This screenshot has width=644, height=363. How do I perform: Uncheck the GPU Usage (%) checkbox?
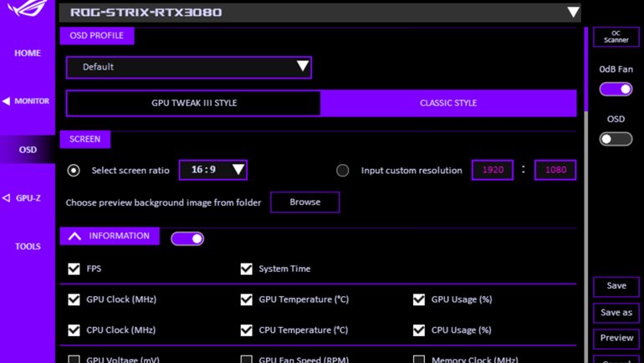[x=419, y=299]
